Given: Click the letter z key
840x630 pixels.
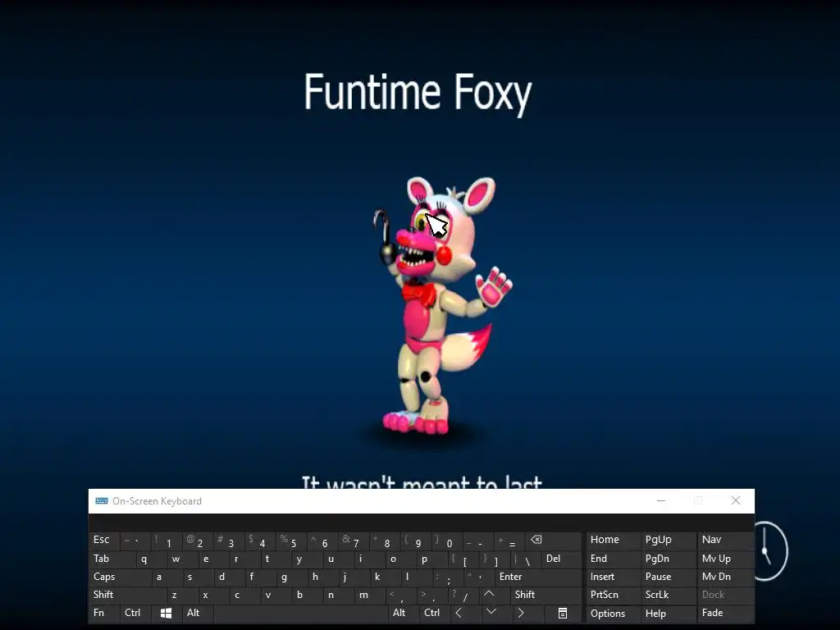Looking at the screenshot, I should [x=181, y=594].
